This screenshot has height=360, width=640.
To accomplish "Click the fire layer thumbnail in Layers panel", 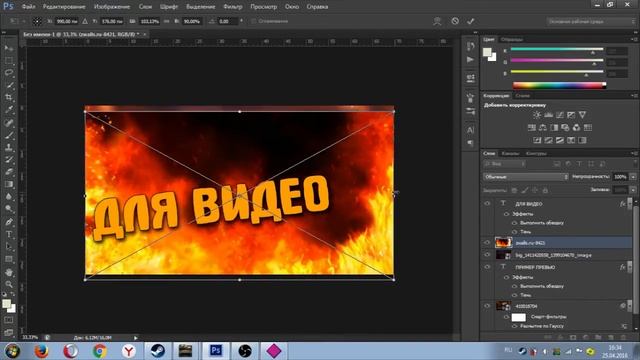I will click(x=503, y=242).
